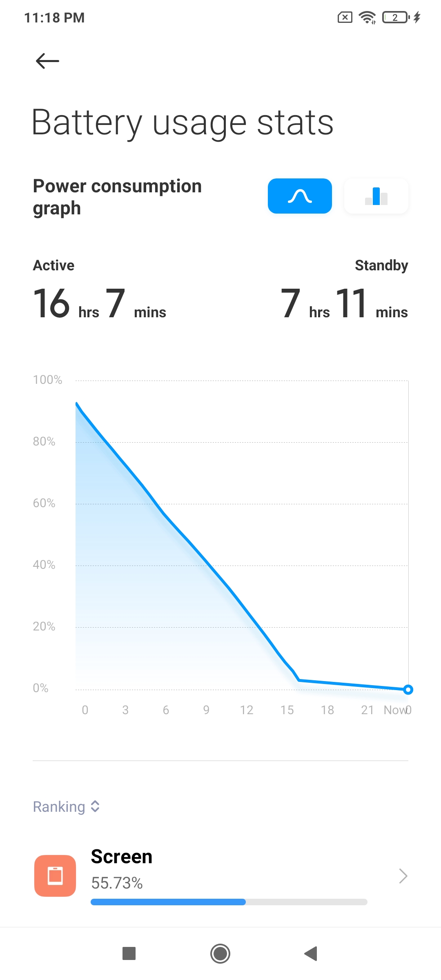The width and height of the screenshot is (441, 980).
Task: Switch to line curve graph view
Action: point(300,196)
